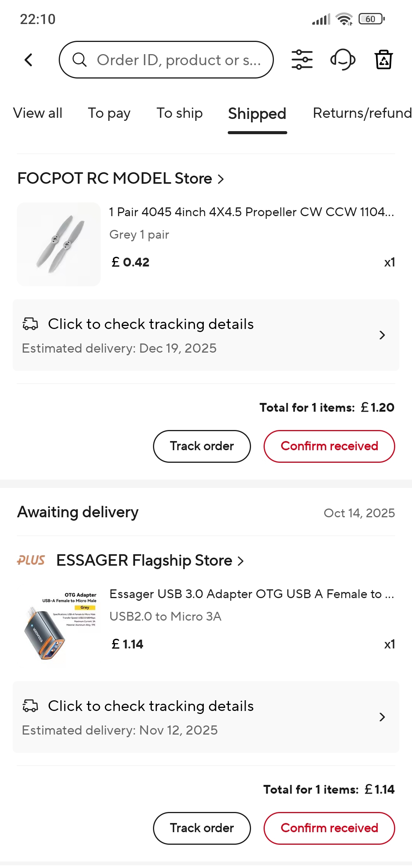The image size is (412, 868).
Task: Contact customer service via headset icon
Action: pyautogui.click(x=343, y=60)
